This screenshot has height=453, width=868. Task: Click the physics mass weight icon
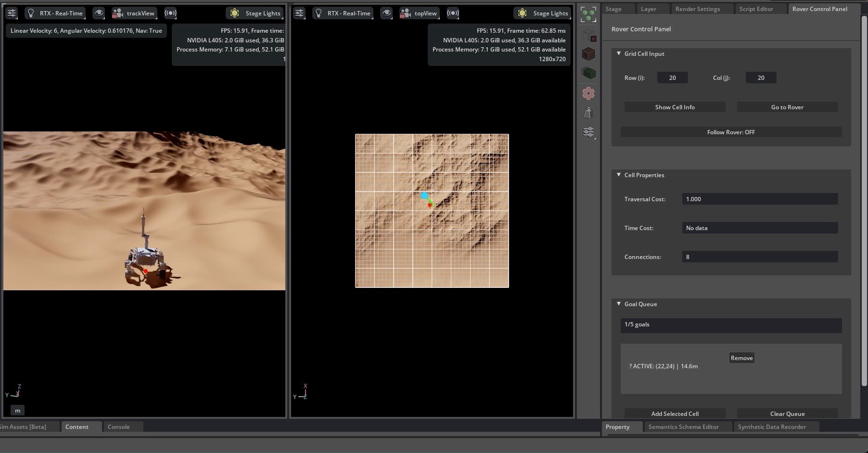(588, 113)
